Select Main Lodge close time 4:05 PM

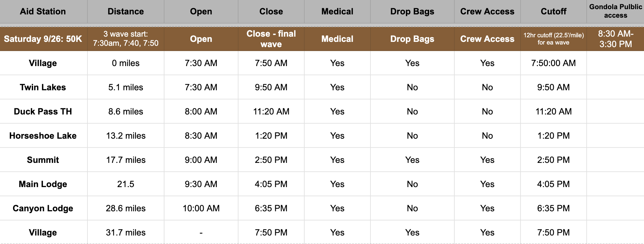[x=271, y=184]
